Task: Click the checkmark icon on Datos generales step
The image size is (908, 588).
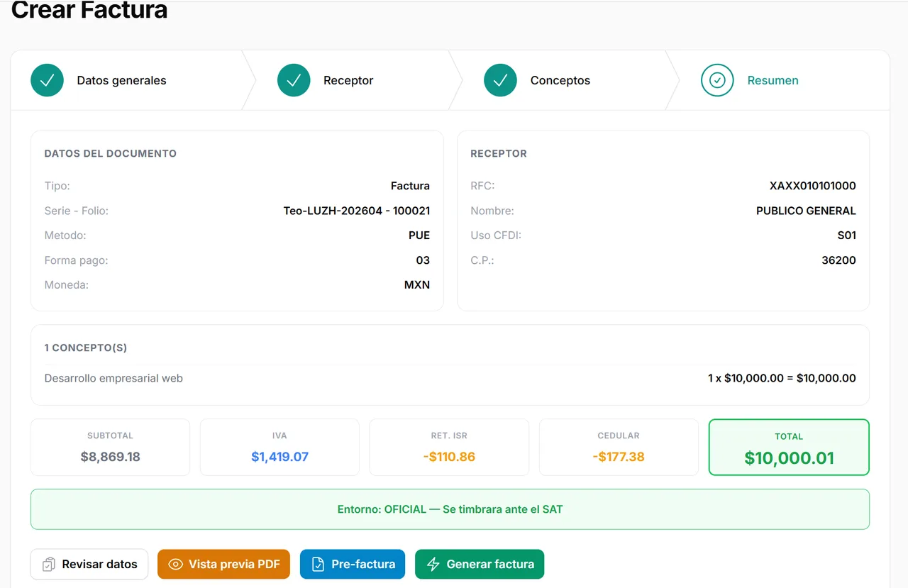Action: pos(47,80)
